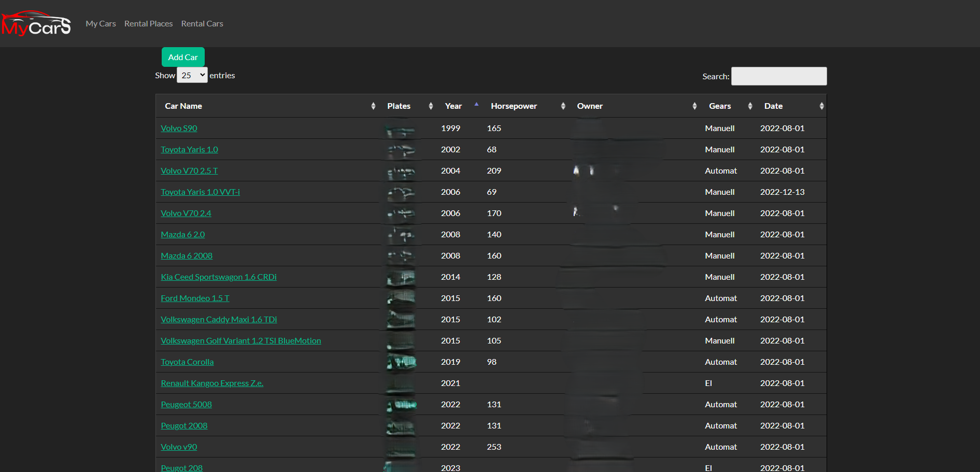Go to Rental Places in the navbar
This screenshot has height=472, width=980.
pyautogui.click(x=149, y=24)
